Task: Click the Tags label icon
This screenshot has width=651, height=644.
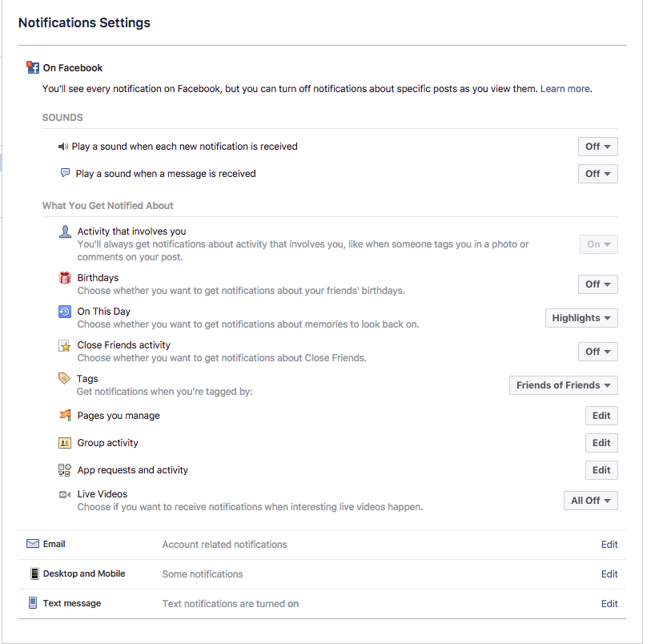Action: tap(65, 379)
